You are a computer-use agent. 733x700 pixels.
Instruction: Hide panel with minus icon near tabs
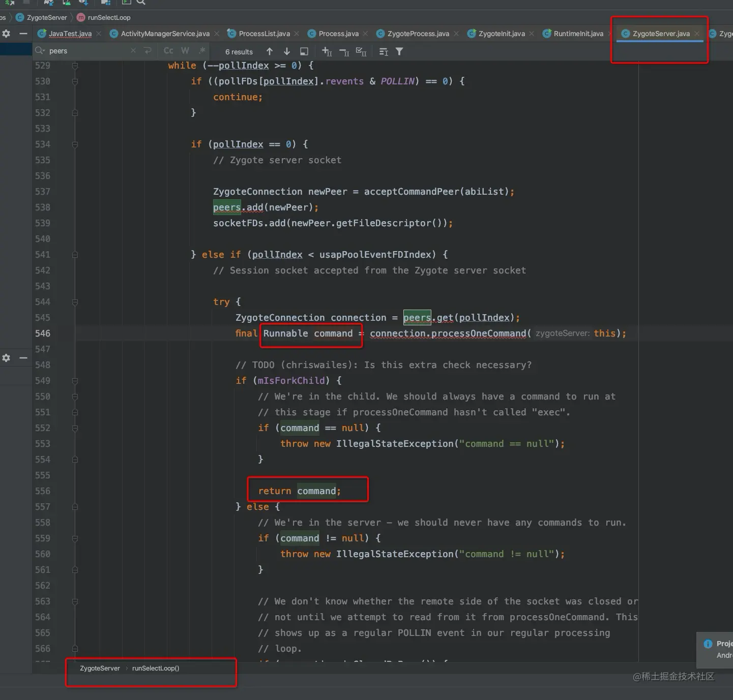(x=23, y=34)
